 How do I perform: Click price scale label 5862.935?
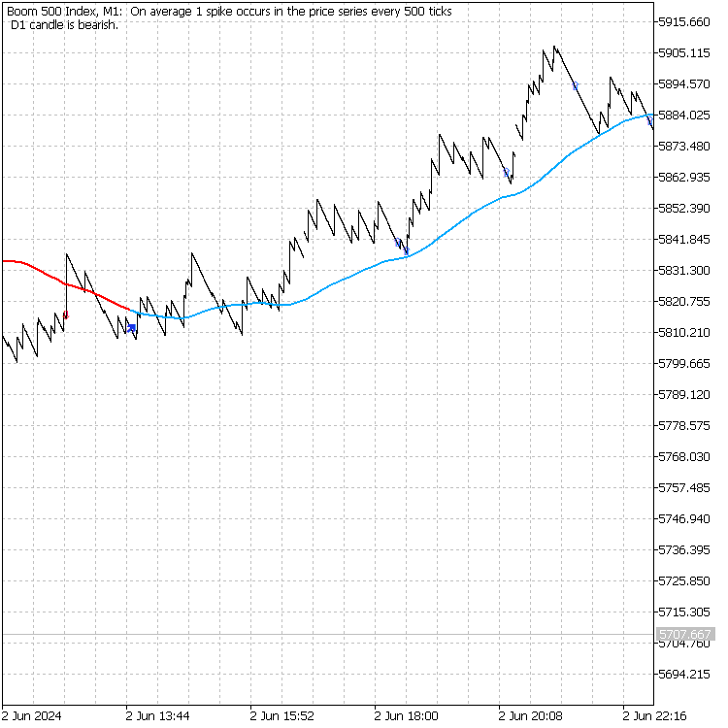pyautogui.click(x=684, y=178)
